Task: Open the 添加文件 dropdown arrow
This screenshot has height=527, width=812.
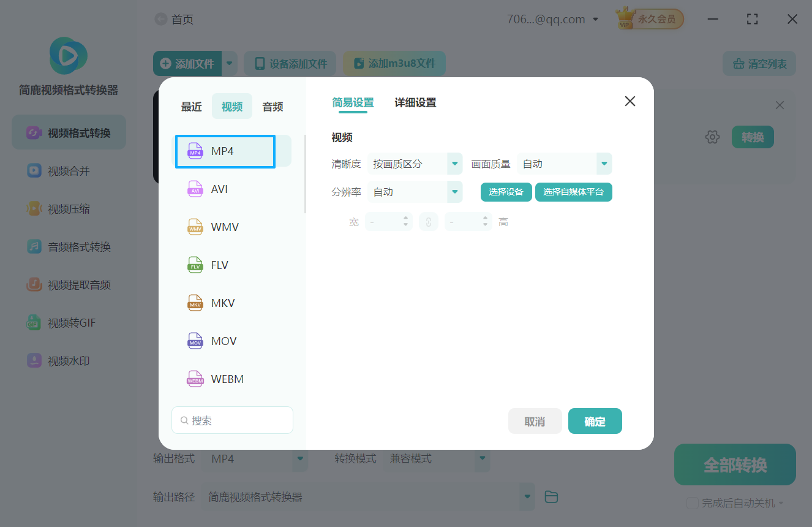Action: [230, 63]
